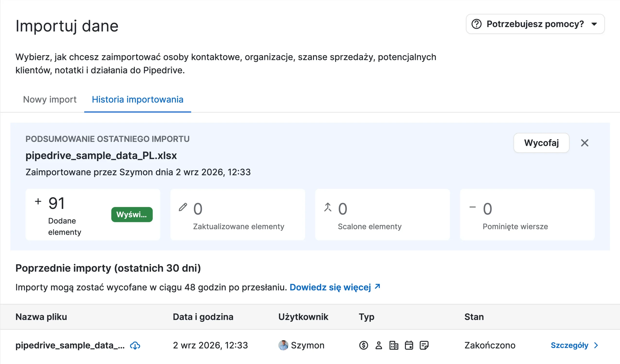Download the pipedrive_sample_data file via cloud icon
Screen dimensions: 620x364
(135, 346)
